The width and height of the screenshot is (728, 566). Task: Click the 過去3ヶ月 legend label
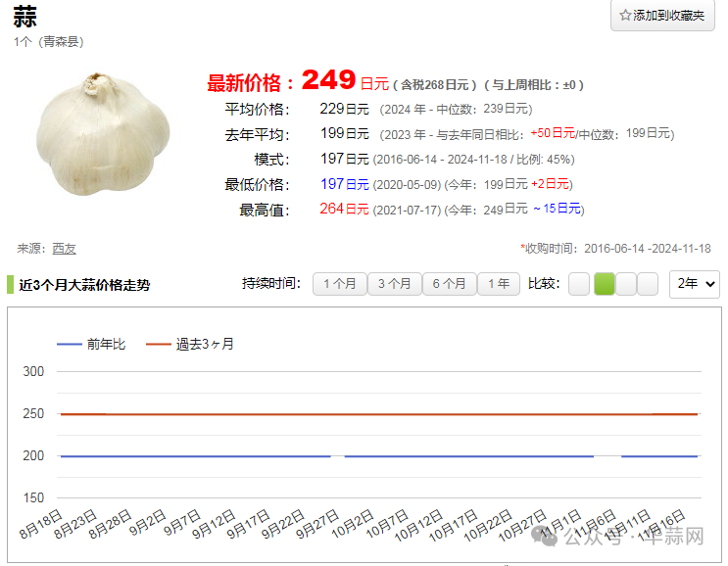[x=205, y=344]
